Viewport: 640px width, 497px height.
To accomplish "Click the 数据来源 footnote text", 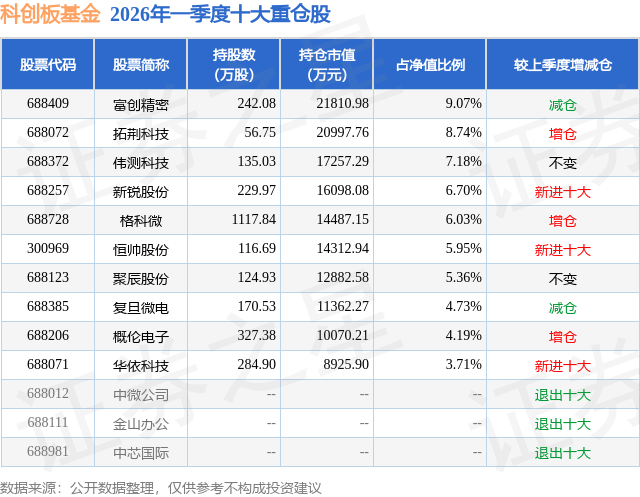I will click(x=161, y=488).
